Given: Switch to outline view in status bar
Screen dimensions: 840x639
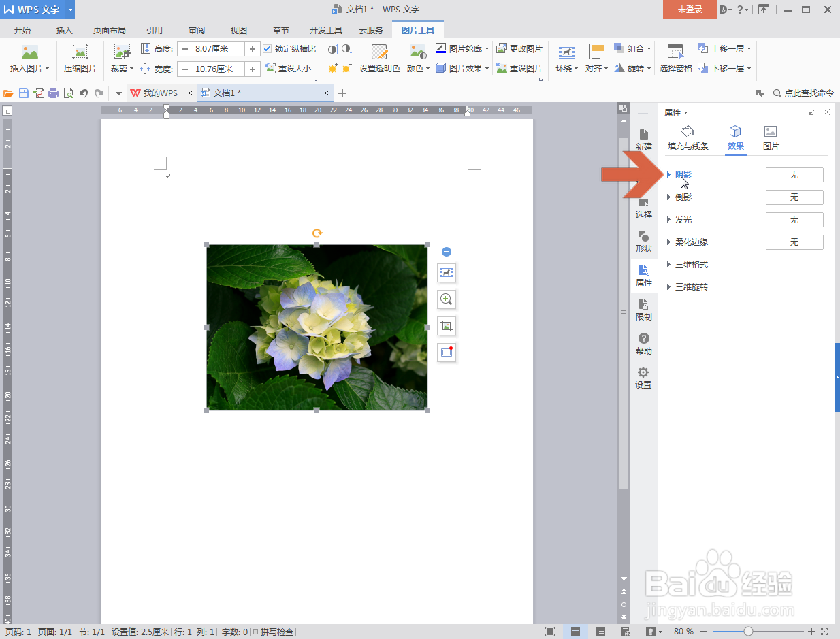Looking at the screenshot, I should (x=600, y=632).
